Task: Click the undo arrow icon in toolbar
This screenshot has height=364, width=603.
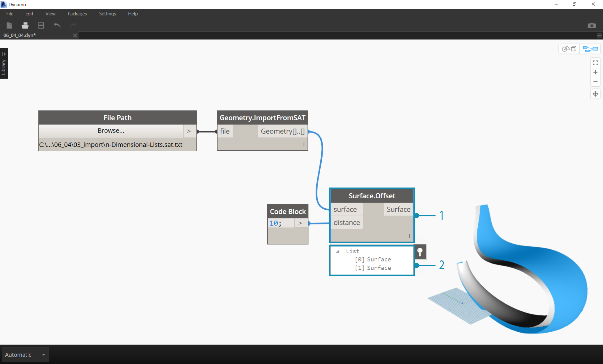Action: point(57,26)
